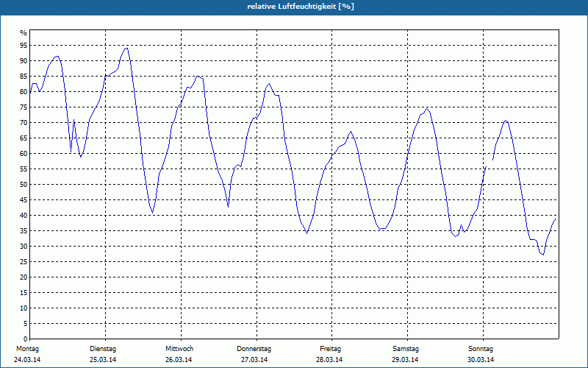This screenshot has height=368, width=588.
Task: Click the '40' axis label
Action: click(24, 216)
